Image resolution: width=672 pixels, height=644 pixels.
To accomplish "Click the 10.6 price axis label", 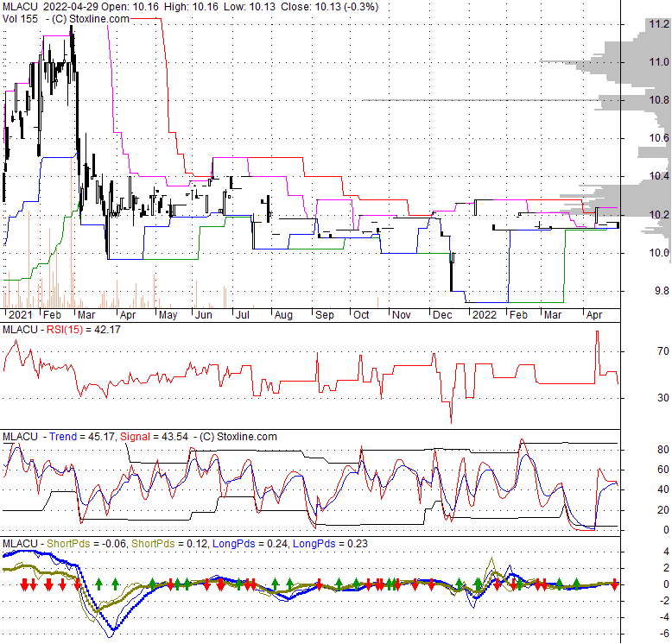I will point(659,138).
